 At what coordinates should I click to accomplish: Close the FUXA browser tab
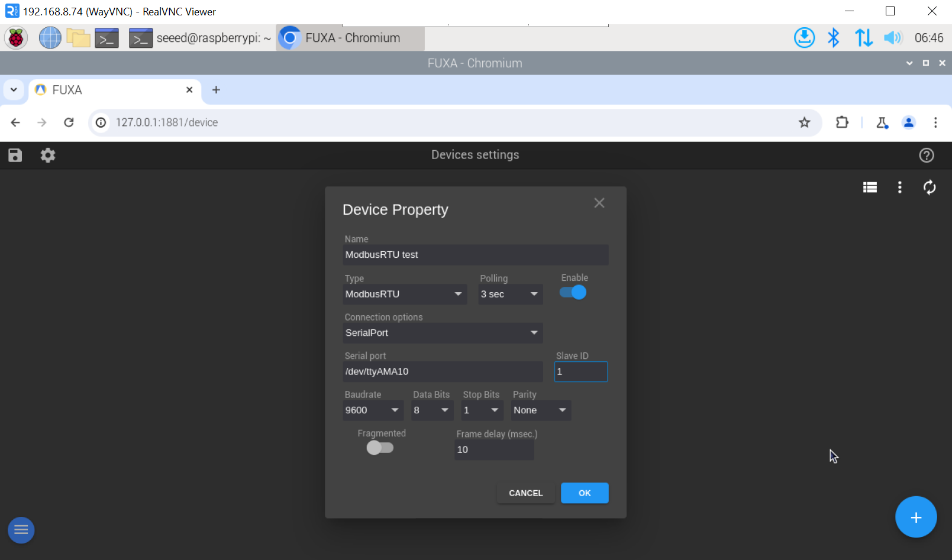click(189, 90)
